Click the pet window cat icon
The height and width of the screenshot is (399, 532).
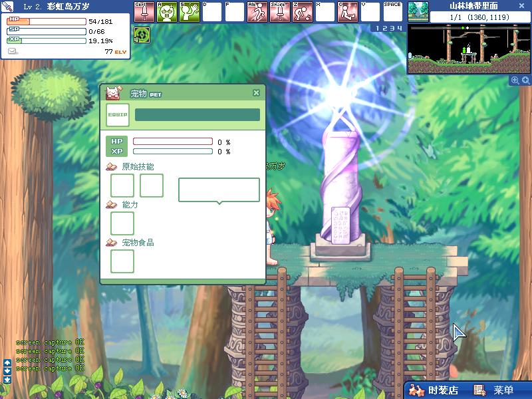click(x=114, y=92)
